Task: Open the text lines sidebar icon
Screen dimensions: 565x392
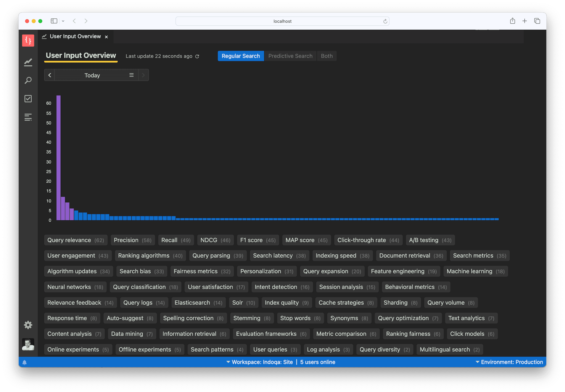Action: coord(28,117)
